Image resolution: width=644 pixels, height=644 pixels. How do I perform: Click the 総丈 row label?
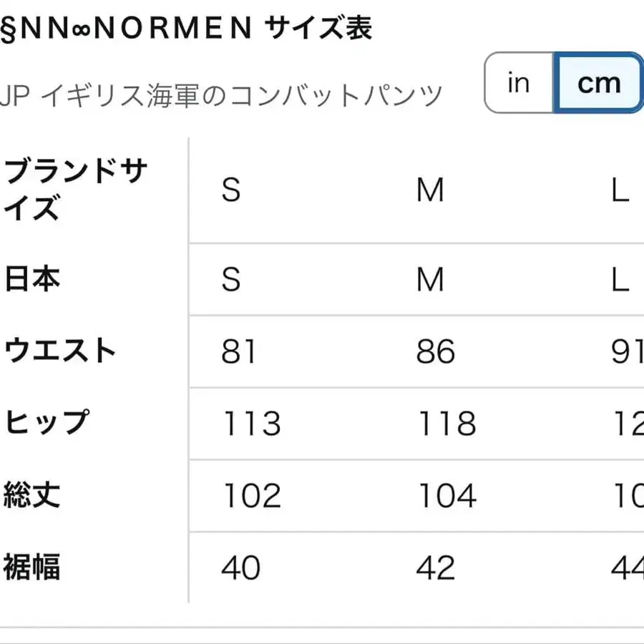pyautogui.click(x=32, y=495)
